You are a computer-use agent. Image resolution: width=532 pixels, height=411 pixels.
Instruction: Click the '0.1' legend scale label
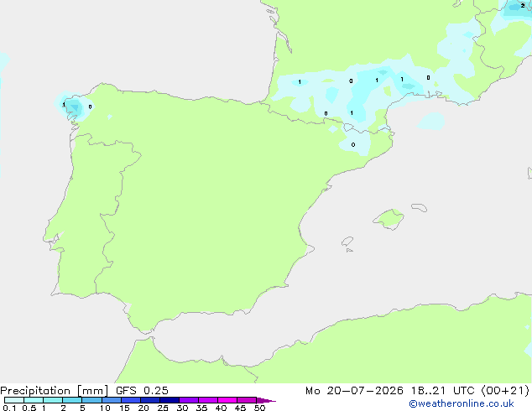tap(9, 408)
